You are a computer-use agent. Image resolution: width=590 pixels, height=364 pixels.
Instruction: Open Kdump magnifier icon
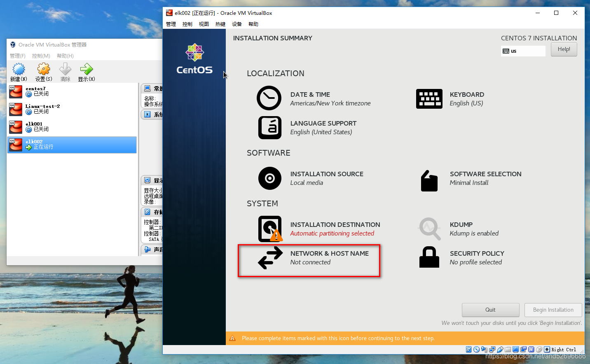coord(430,229)
